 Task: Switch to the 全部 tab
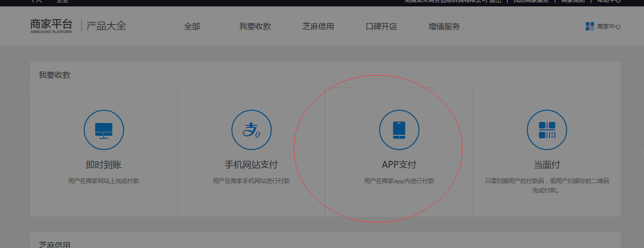point(192,27)
